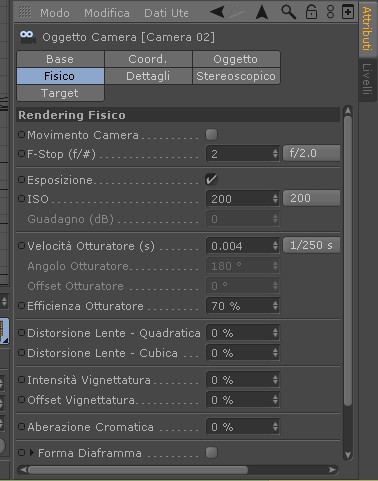The height and width of the screenshot is (481, 378).
Task: Enable the Forma Diaframma checkbox
Action: (211, 453)
